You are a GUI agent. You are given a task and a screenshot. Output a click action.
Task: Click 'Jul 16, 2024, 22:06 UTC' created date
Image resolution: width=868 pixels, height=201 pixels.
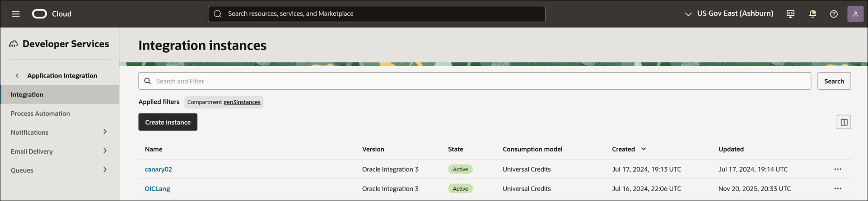pyautogui.click(x=647, y=189)
